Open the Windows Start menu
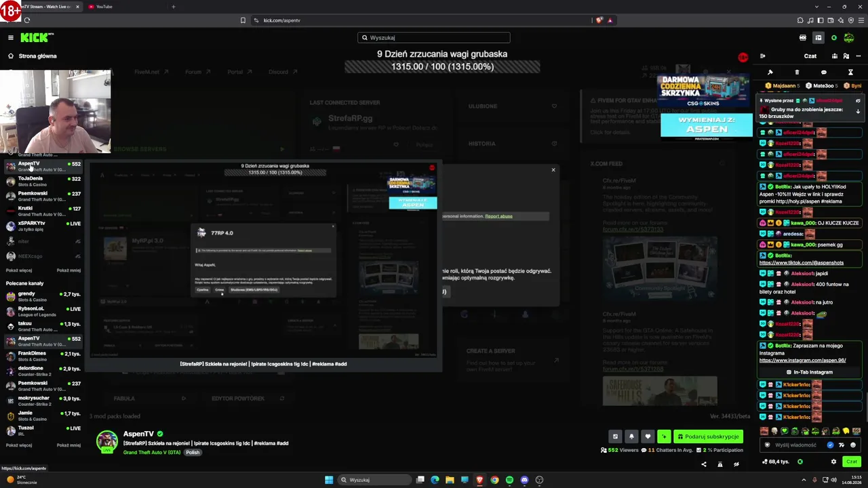This screenshot has height=488, width=868. coord(329,480)
